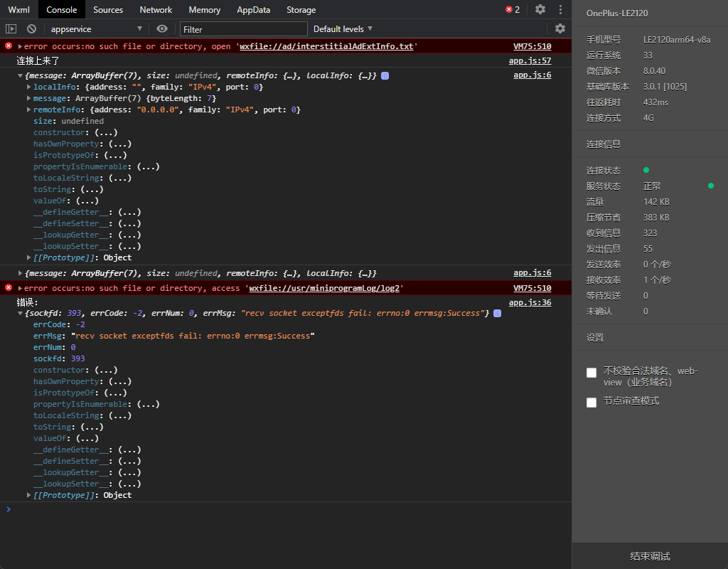The image size is (728, 569).
Task: Invoke hasOwnProperty getter in sockfd object
Action: (x=119, y=381)
